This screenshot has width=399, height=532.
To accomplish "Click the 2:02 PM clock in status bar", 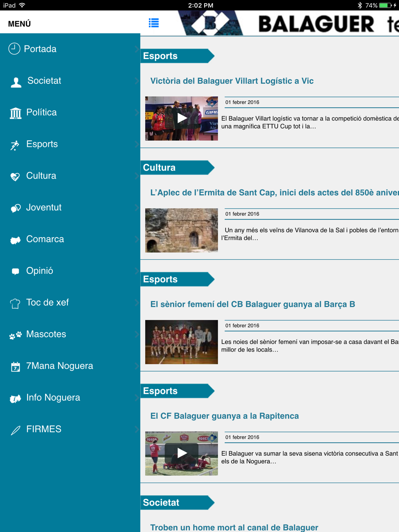I will point(200,5).
